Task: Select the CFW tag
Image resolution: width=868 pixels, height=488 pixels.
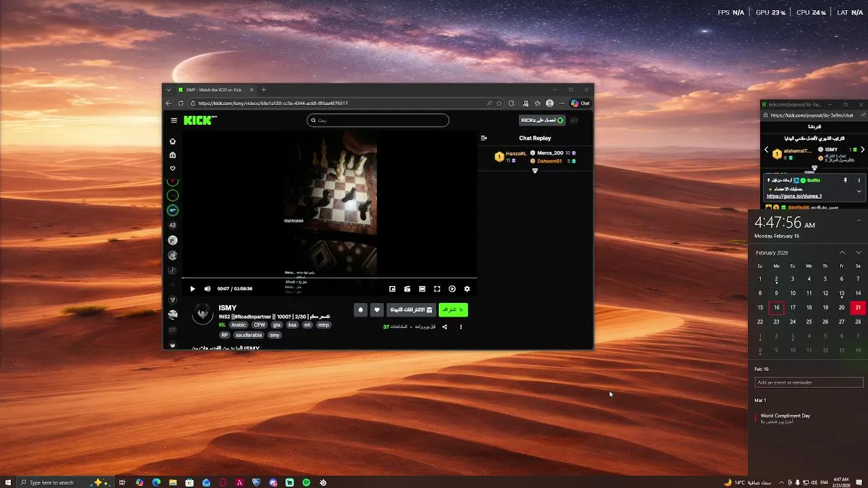Action: tap(260, 325)
